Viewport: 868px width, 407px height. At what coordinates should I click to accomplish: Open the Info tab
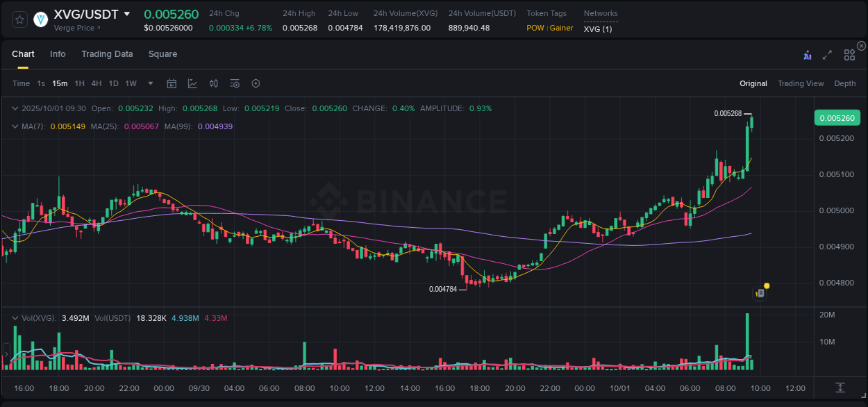(58, 54)
